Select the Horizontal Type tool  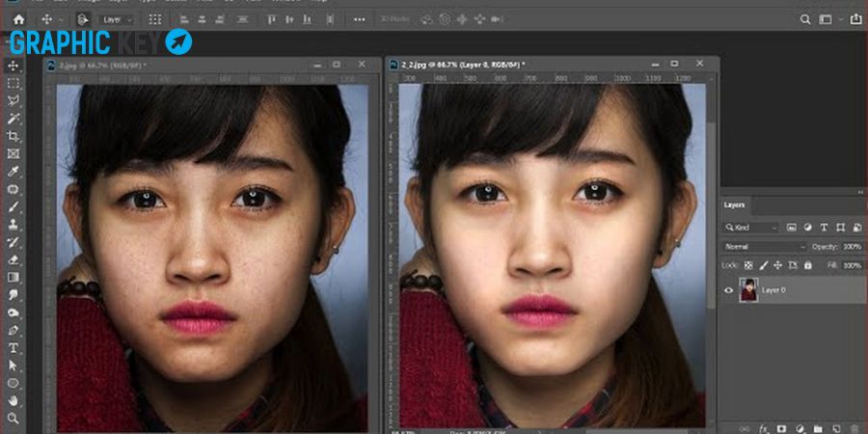[x=14, y=347]
